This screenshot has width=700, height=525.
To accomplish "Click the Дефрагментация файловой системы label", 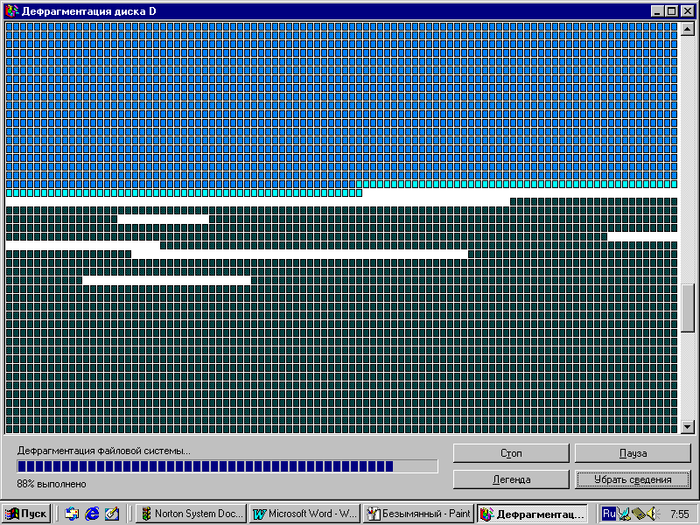I will pos(104,451).
